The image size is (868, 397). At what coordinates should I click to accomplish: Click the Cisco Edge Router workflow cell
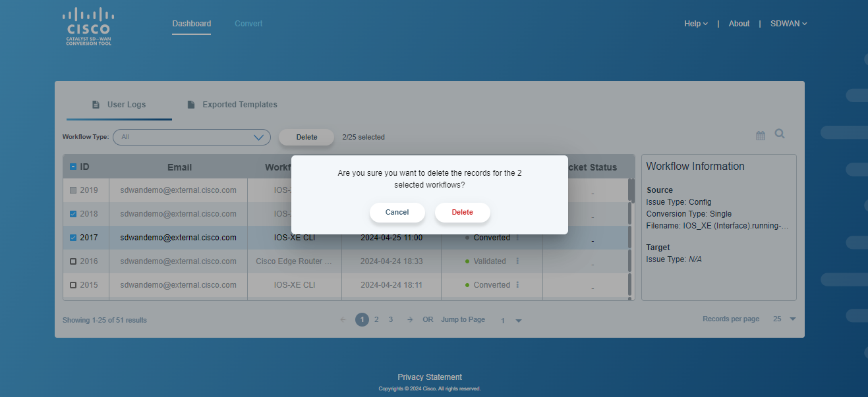[294, 261]
